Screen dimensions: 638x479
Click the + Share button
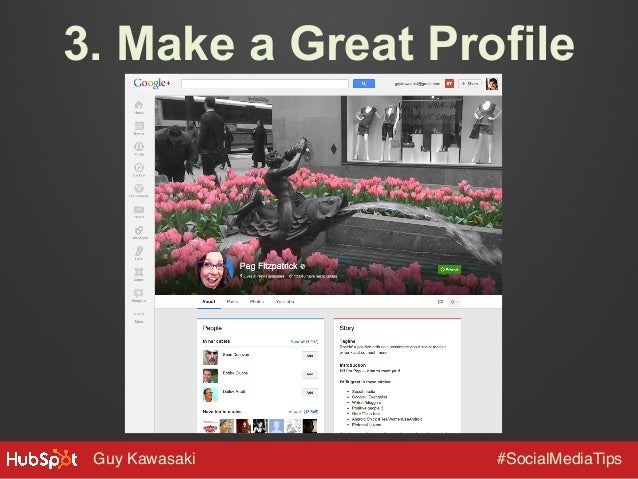coord(470,83)
